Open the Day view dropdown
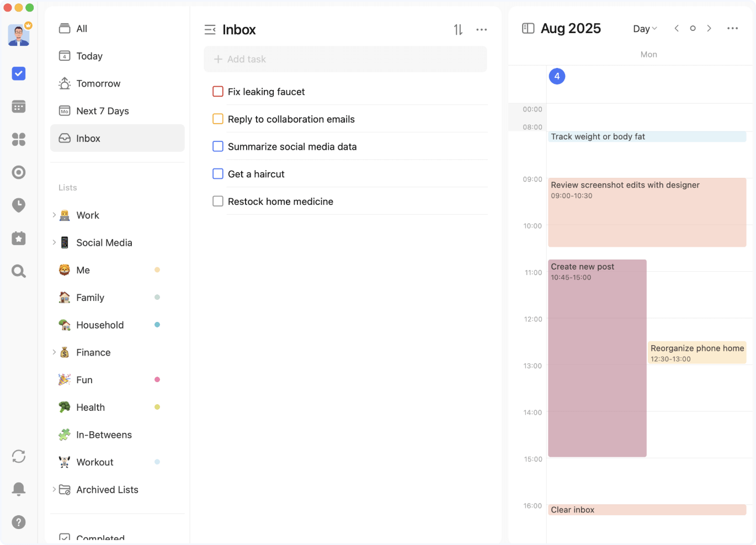This screenshot has height=545, width=756. [645, 28]
